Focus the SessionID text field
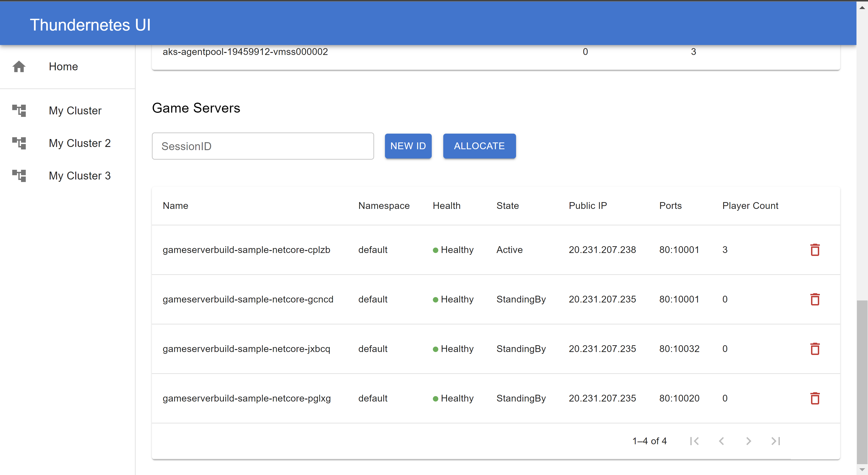 click(262, 146)
